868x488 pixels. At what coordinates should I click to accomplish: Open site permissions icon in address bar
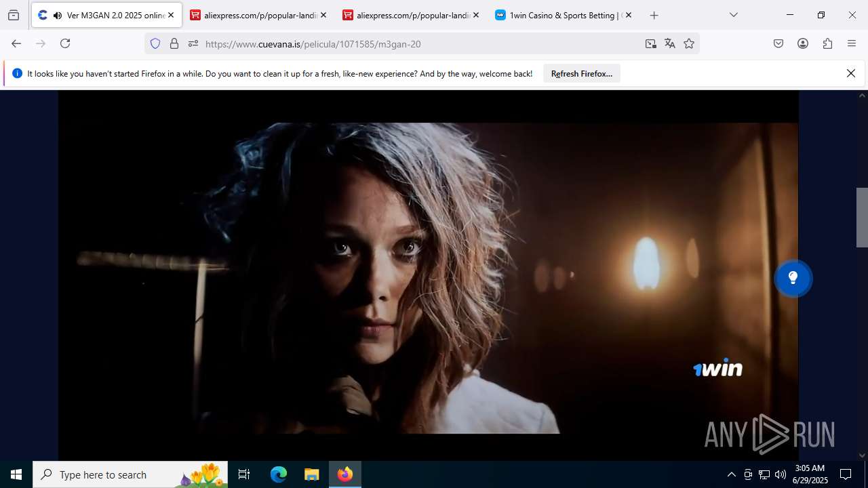point(193,43)
